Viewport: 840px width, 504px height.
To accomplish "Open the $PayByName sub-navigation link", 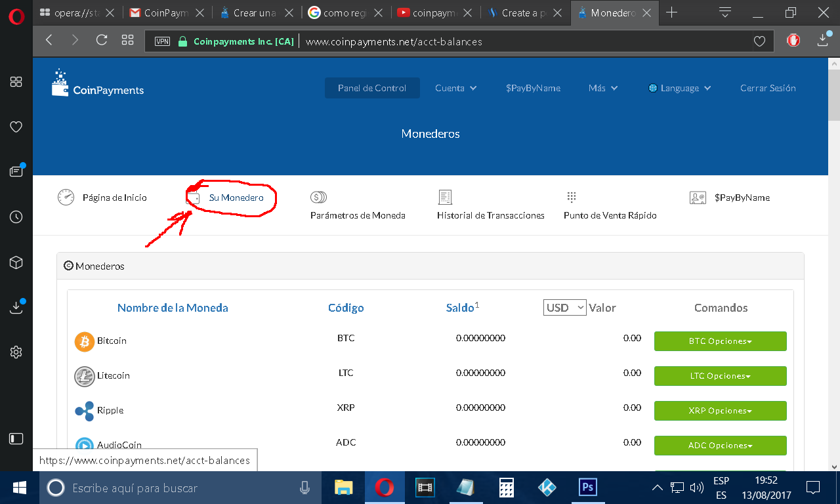I will (x=730, y=198).
